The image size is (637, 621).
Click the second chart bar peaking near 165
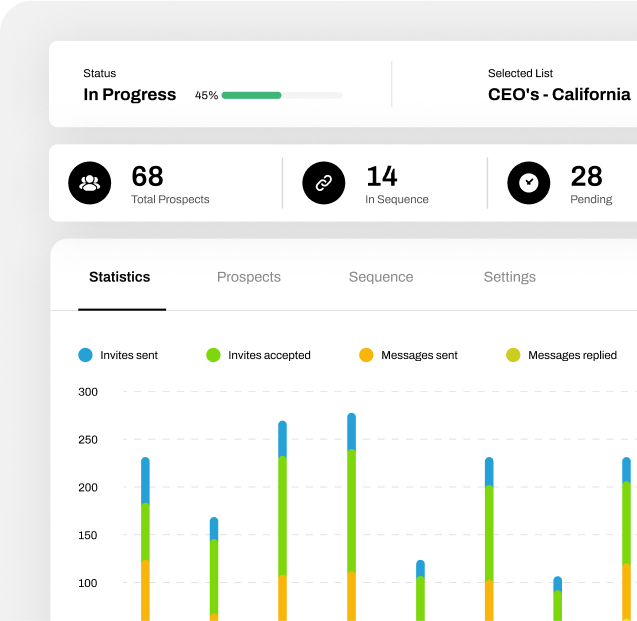214,569
